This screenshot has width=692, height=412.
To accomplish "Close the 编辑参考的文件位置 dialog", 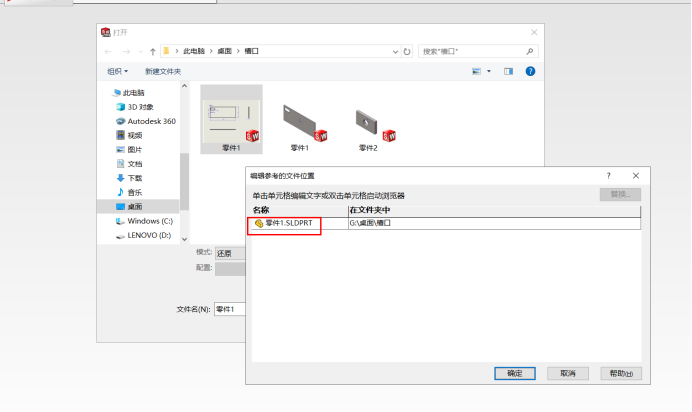I will point(636,176).
